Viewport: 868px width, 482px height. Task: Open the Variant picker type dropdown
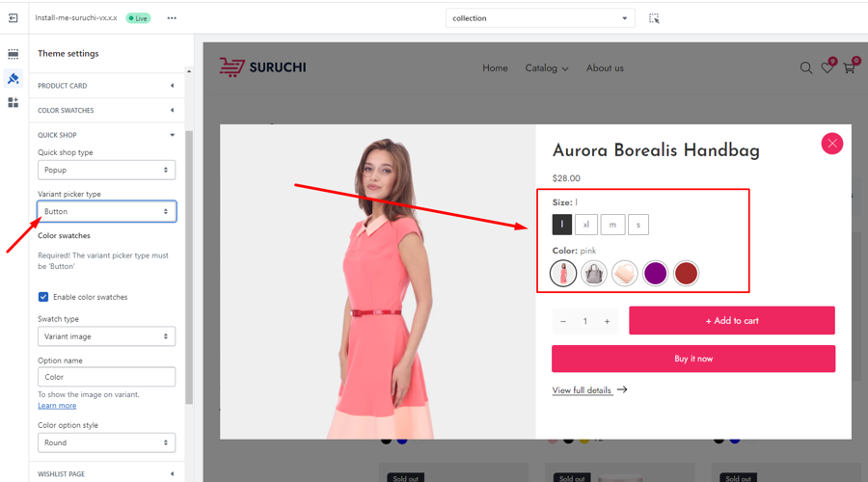coord(106,211)
